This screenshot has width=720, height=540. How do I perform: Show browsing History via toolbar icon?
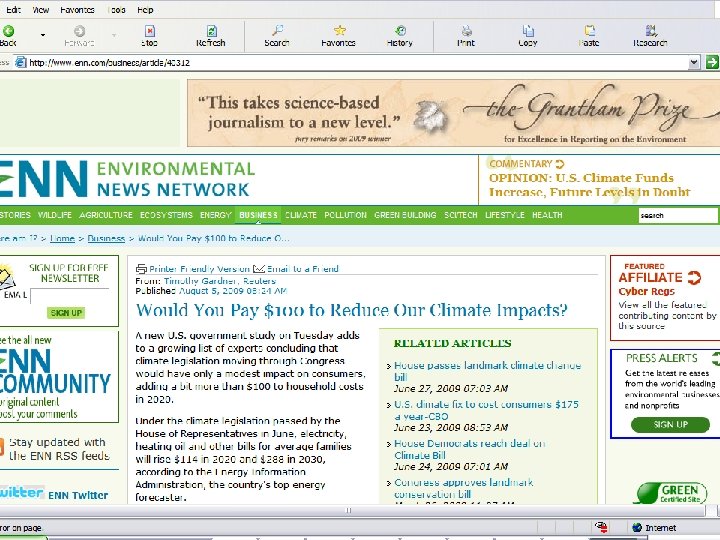400,31
